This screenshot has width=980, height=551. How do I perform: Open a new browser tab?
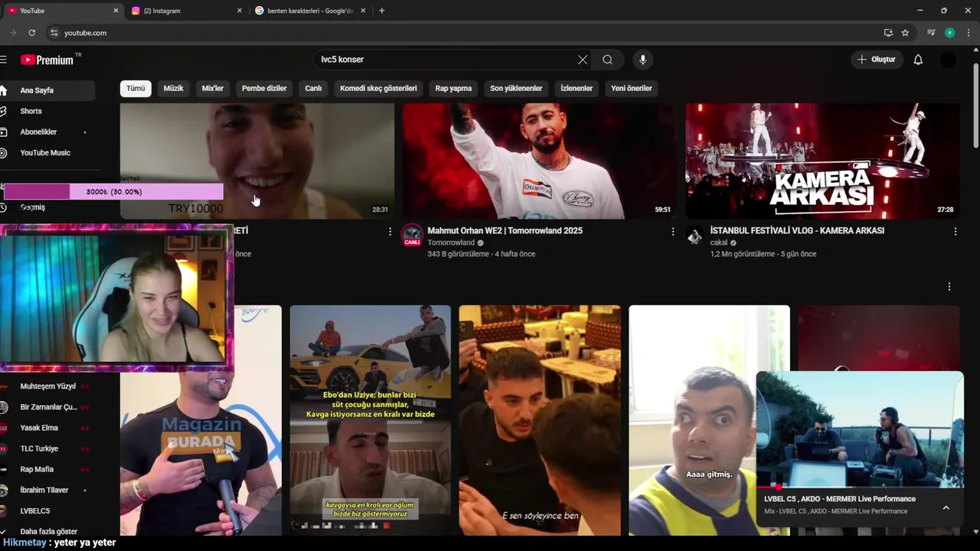(x=381, y=11)
